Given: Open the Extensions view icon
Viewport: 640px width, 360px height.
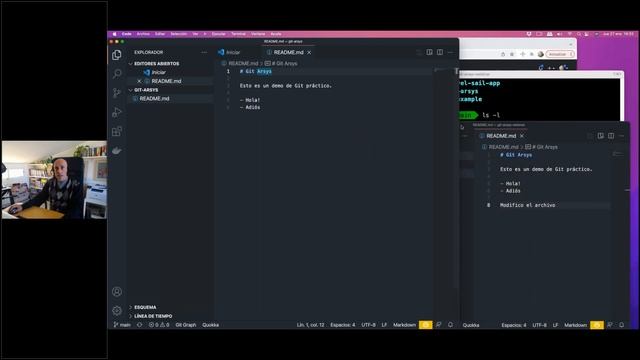Looking at the screenshot, I should pyautogui.click(x=117, y=131).
